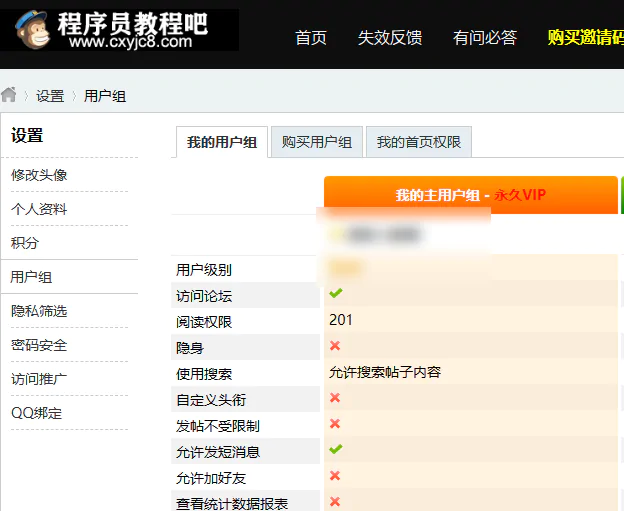
Task: Click red cross in 允许加好友 row
Action: coord(335,476)
